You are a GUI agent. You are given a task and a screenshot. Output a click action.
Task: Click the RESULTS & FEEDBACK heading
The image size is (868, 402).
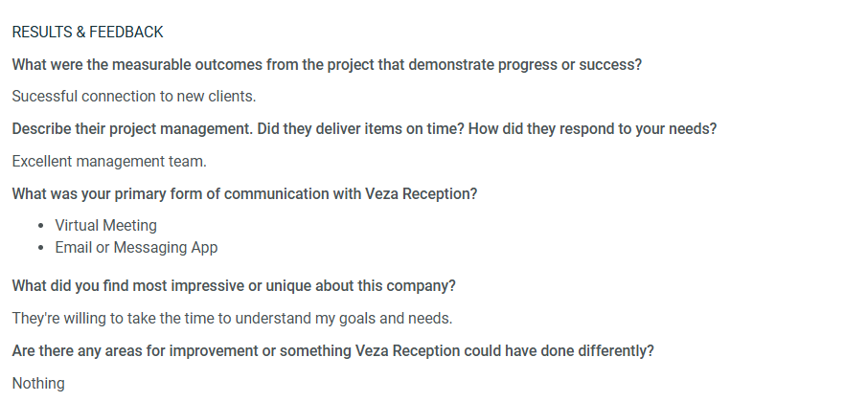87,33
